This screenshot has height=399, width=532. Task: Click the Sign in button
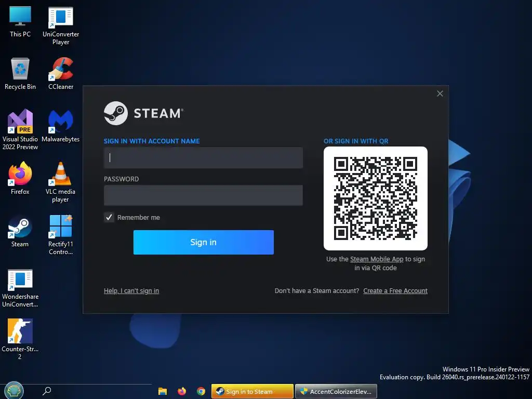tap(203, 242)
